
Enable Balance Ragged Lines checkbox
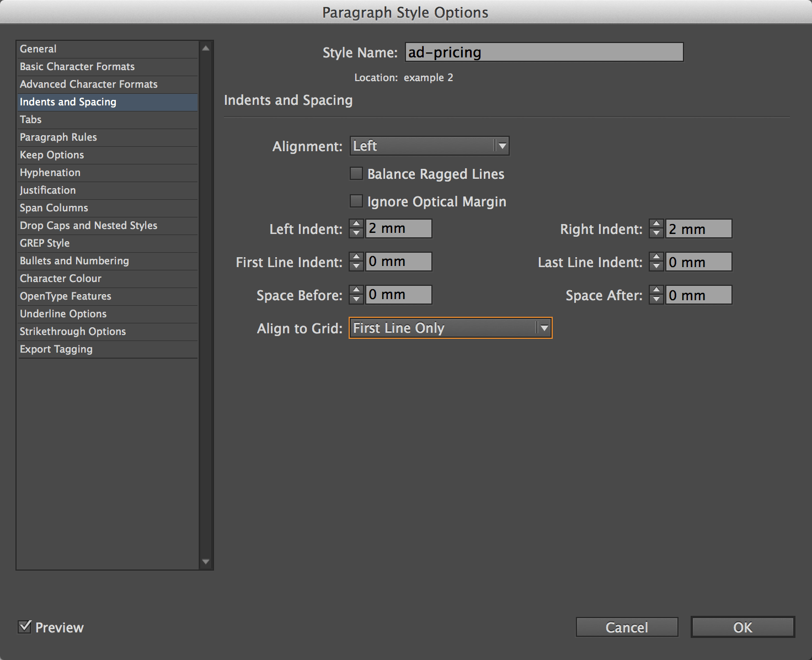pos(356,173)
